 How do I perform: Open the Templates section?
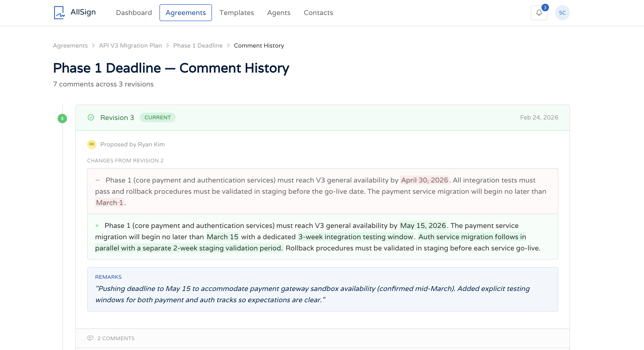coord(237,12)
